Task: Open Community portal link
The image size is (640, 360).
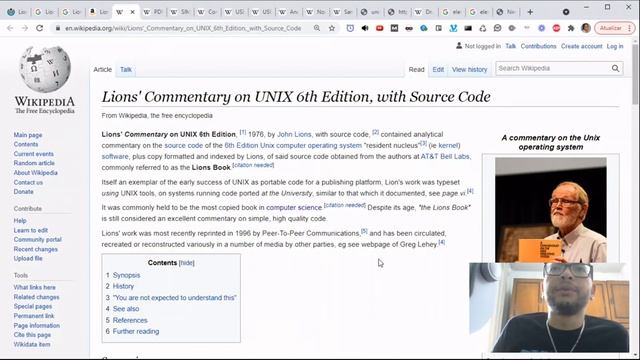Action: pos(38,240)
